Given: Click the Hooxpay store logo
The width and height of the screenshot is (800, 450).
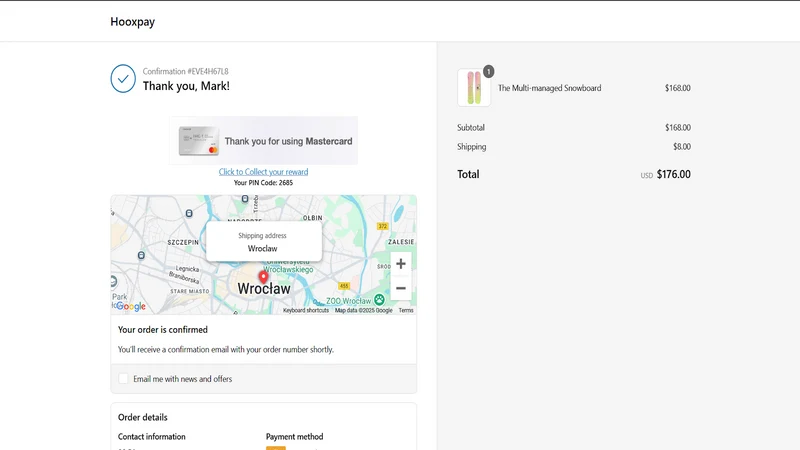Looking at the screenshot, I should tap(133, 22).
